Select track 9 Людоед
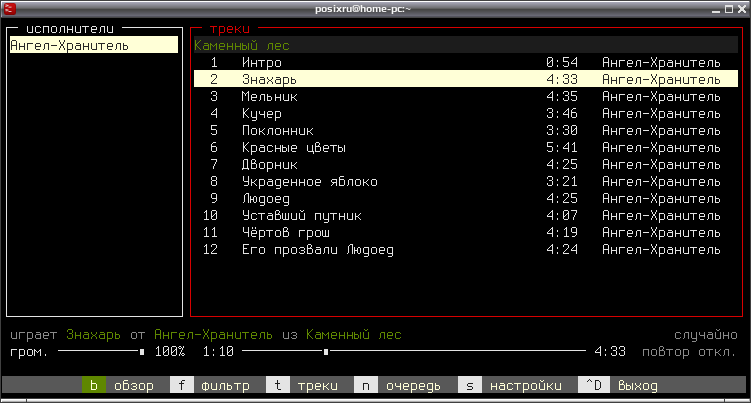 click(x=466, y=198)
